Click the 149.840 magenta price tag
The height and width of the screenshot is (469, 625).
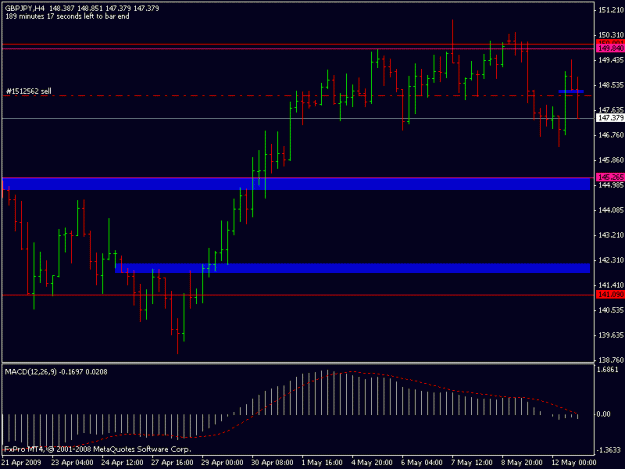pyautogui.click(x=610, y=48)
